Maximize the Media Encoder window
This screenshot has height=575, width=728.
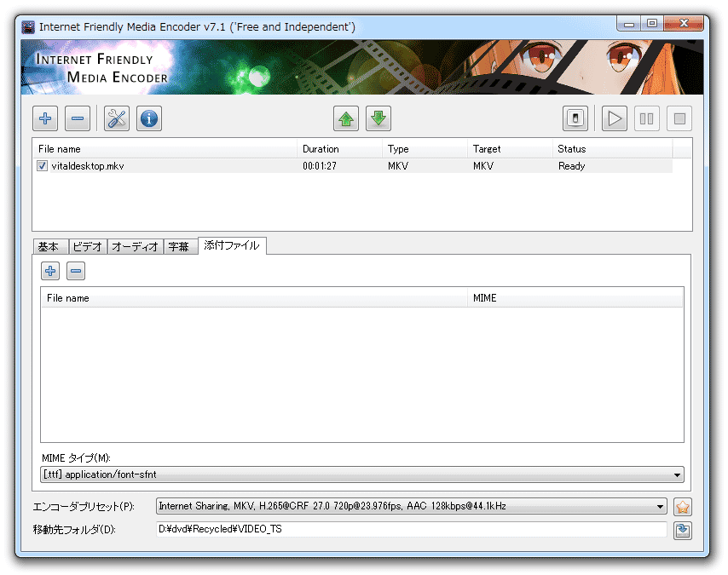pos(652,24)
